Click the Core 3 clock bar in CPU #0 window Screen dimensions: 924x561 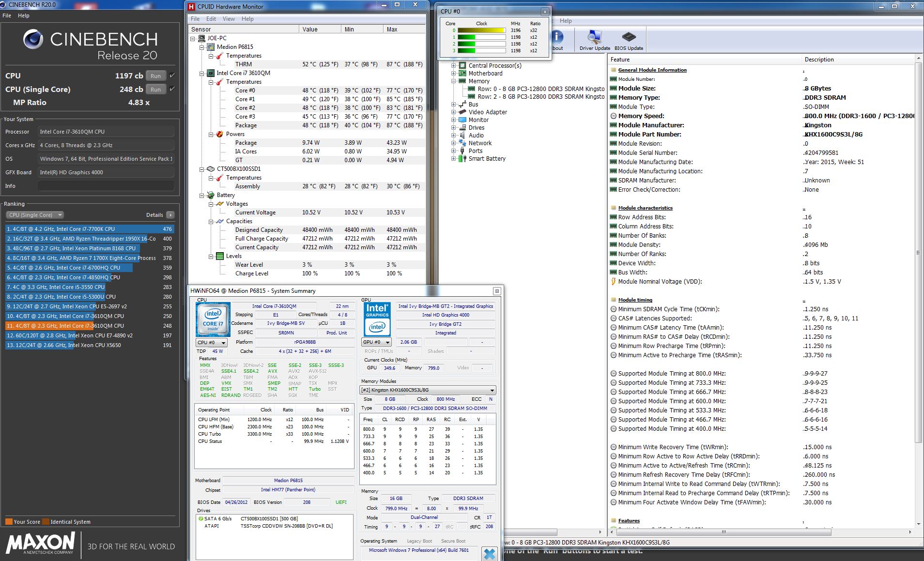coord(481,50)
